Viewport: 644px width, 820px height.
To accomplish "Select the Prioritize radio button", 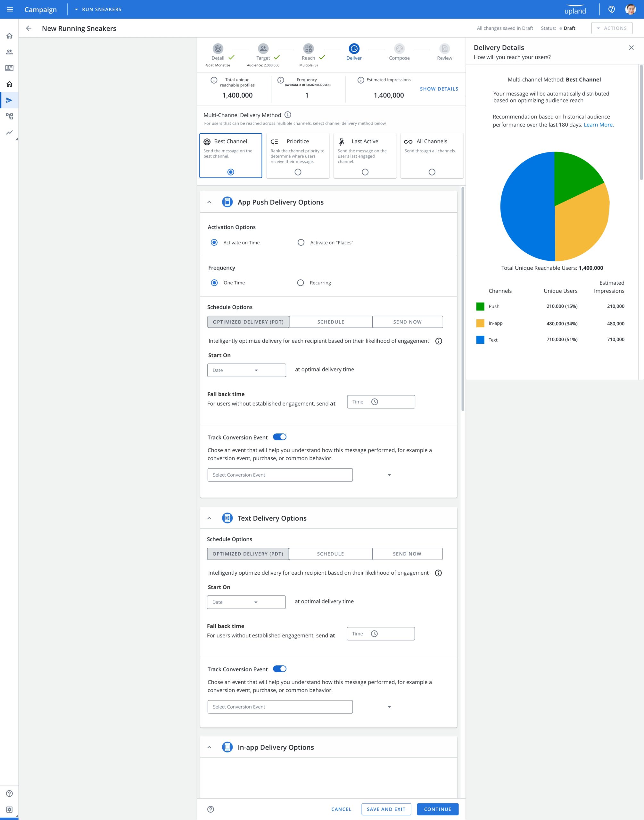I will [x=298, y=172].
